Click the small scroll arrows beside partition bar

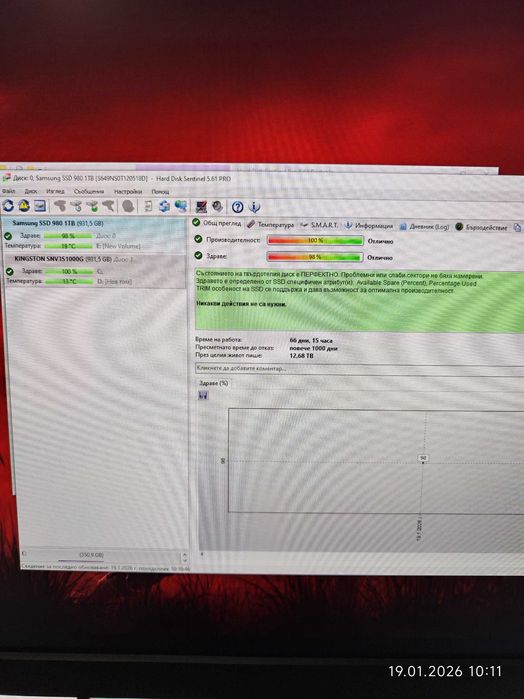pyautogui.click(x=184, y=558)
